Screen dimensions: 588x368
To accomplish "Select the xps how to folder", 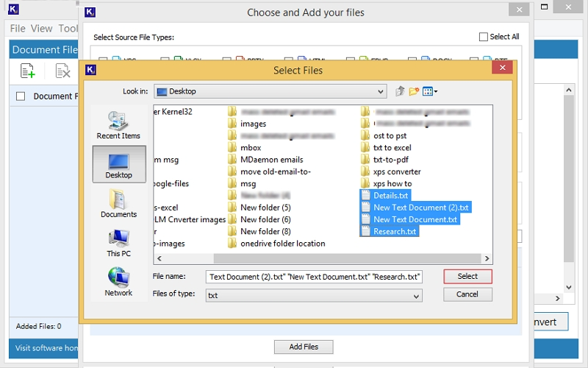I will pyautogui.click(x=387, y=183).
